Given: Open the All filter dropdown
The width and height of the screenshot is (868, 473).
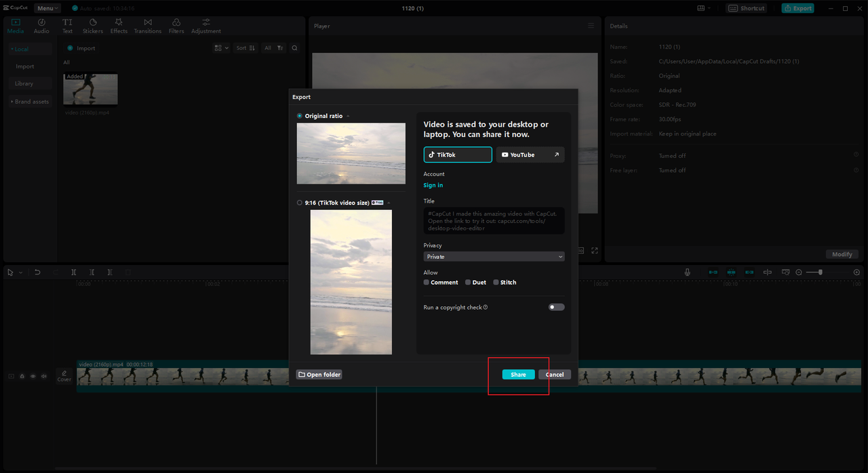Looking at the screenshot, I should click(273, 48).
